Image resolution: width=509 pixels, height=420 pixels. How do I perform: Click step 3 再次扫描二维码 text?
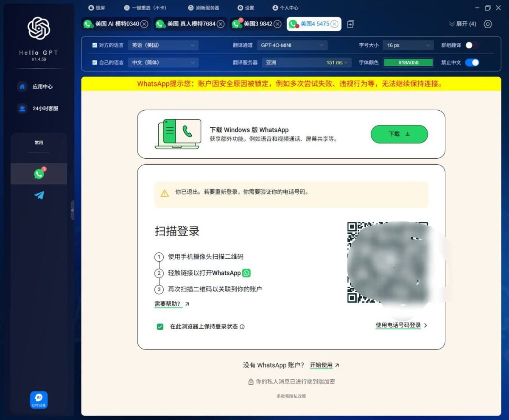coord(215,289)
